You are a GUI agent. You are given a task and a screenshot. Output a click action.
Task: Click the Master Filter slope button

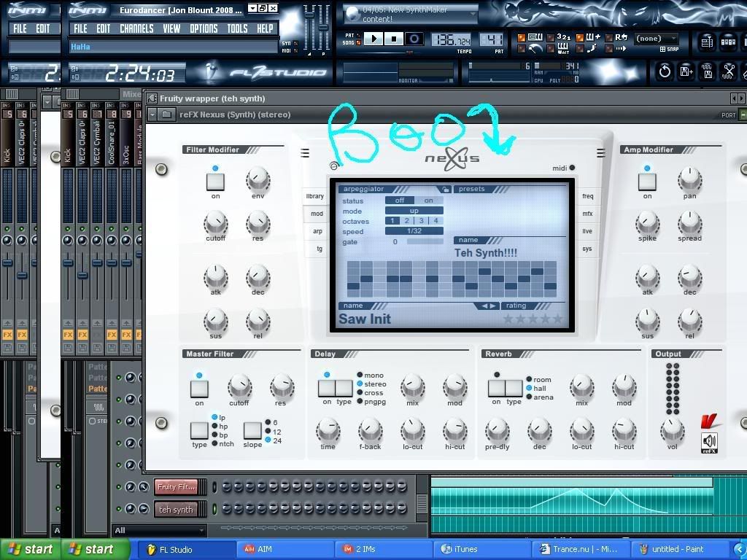pos(252,430)
